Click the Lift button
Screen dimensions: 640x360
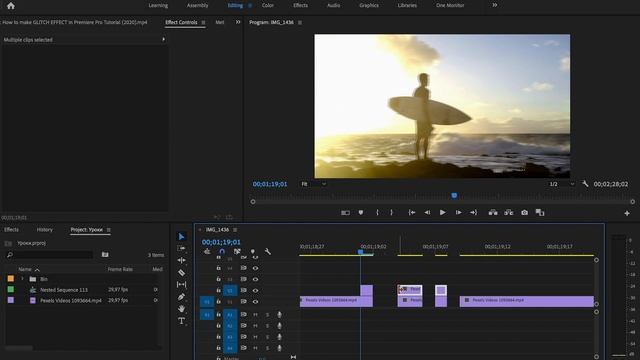(493, 212)
